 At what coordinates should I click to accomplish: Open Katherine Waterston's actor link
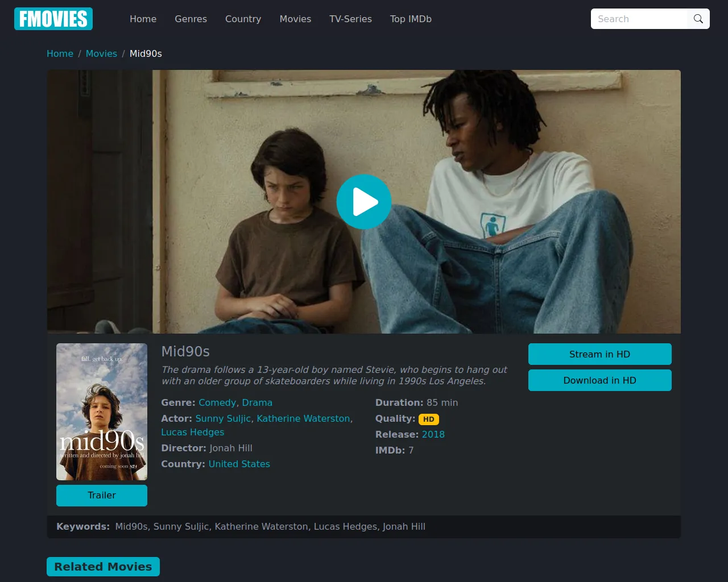pos(303,418)
